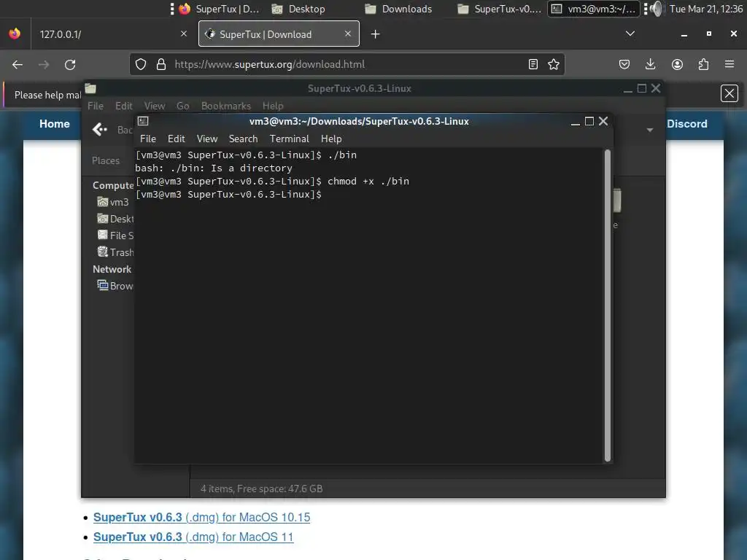Open the Firefox downloads arrow icon
747x560 pixels.
click(x=650, y=64)
